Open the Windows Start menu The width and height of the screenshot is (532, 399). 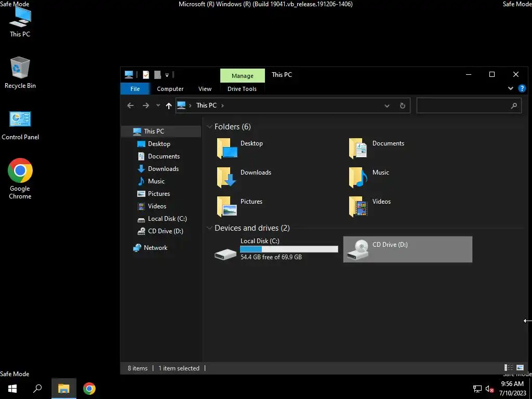12,389
